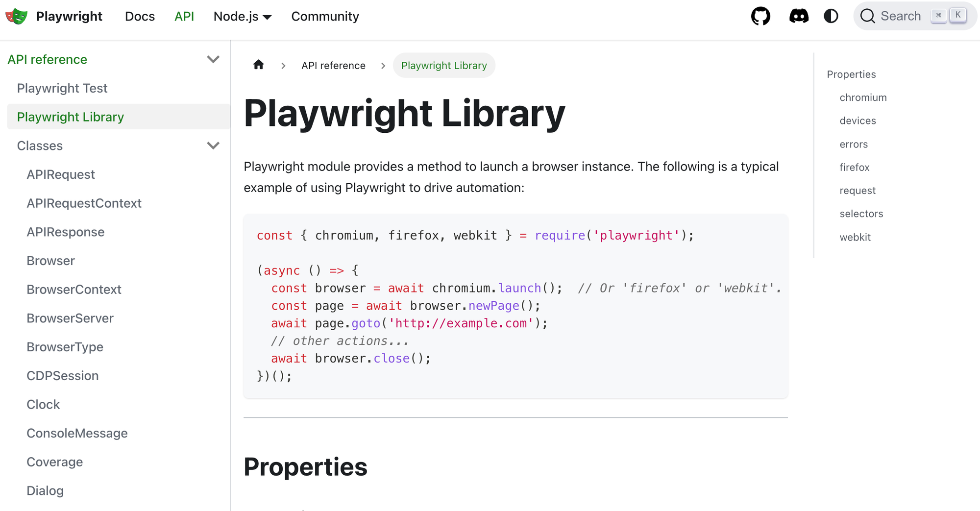
Task: Jump to selectors in the table of contents
Action: point(861,214)
